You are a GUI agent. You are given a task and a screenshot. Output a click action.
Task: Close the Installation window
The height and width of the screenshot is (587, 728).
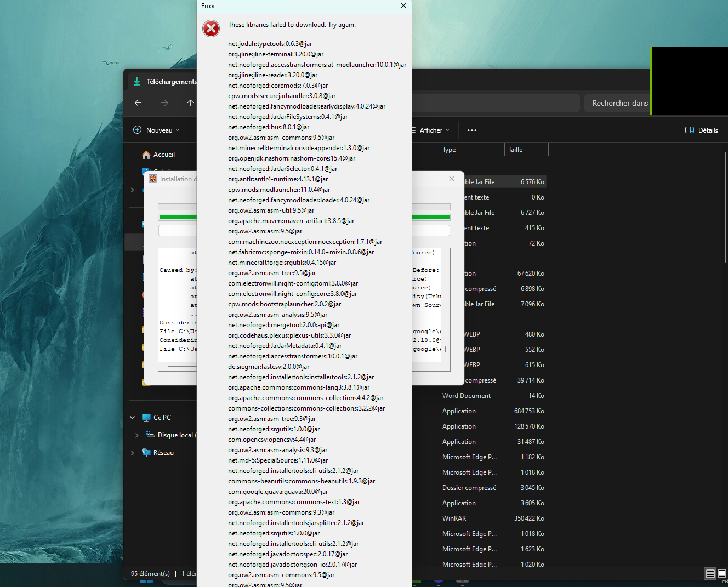452,179
